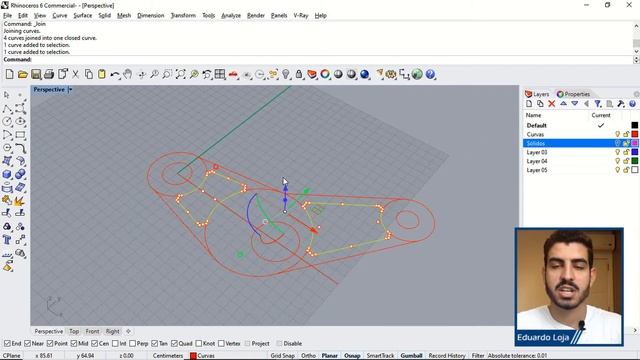Open the Perspective viewport title dropdown arrow
This screenshot has height=360, width=640.
[x=70, y=89]
